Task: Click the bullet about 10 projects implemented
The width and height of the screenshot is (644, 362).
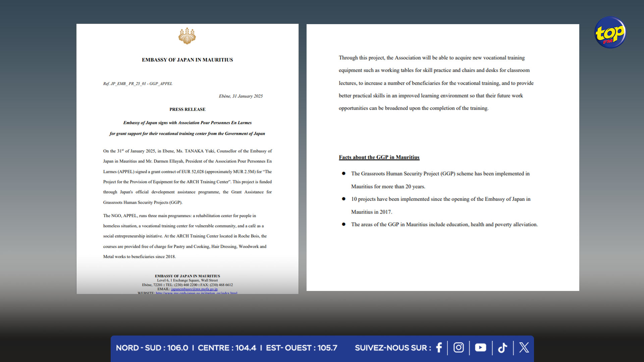Action: point(441,205)
